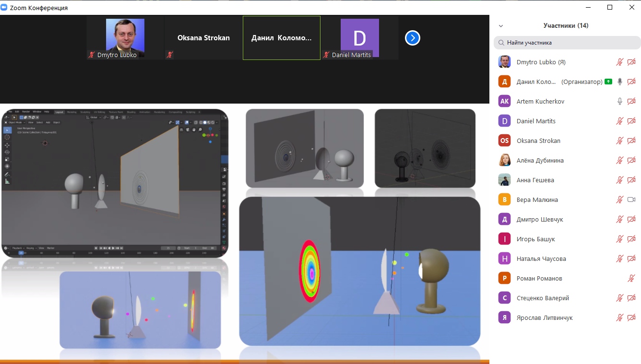
Task: Click the pink I avatar of Игорь Башук
Action: click(504, 239)
